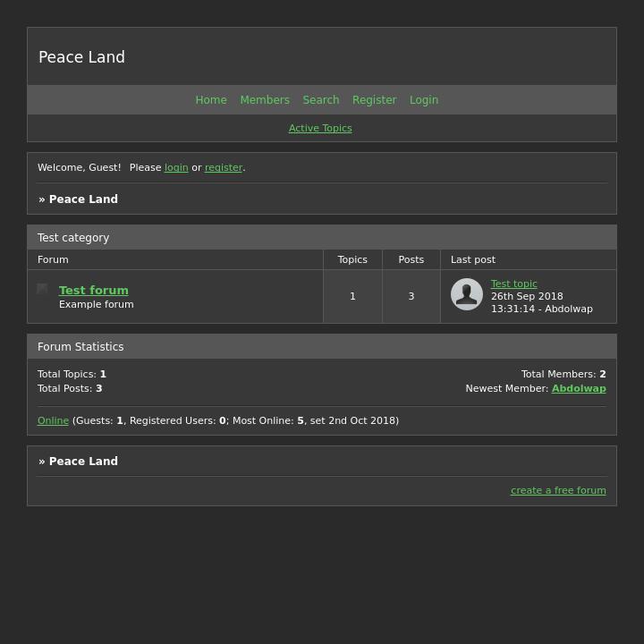The image size is (644, 644).
Task: Click the Peace Land site title
Action: (x=81, y=57)
